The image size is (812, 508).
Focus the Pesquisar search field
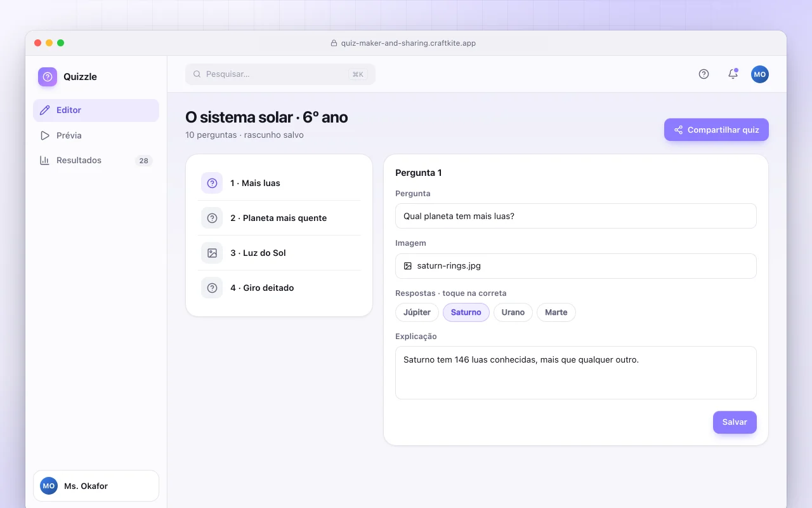tap(280, 74)
